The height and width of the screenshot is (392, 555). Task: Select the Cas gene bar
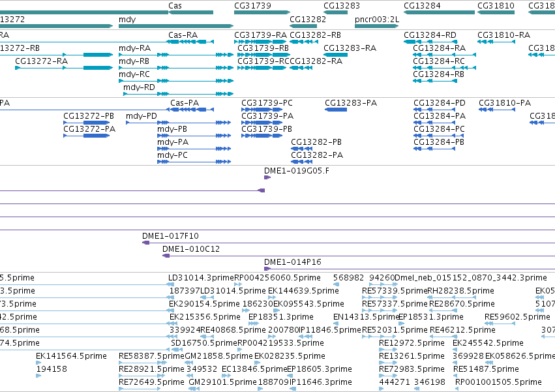pos(191,12)
